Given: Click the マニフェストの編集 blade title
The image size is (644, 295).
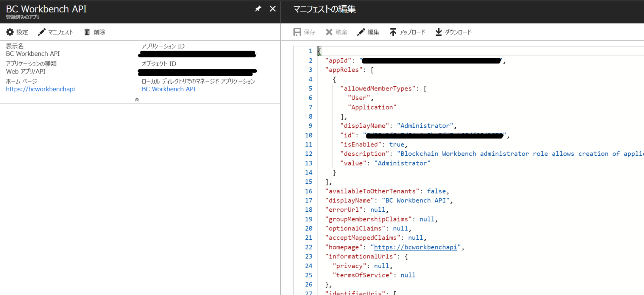Looking at the screenshot, I should tap(324, 9).
